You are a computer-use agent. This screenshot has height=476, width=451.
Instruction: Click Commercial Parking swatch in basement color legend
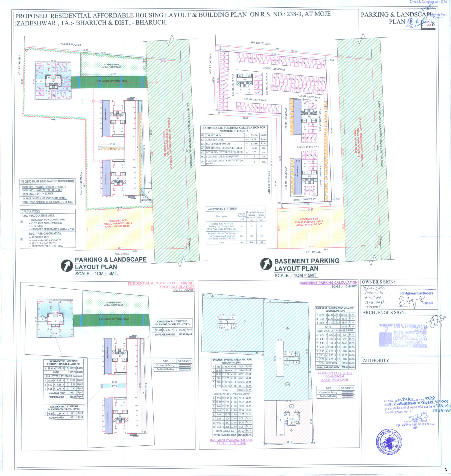347,392
